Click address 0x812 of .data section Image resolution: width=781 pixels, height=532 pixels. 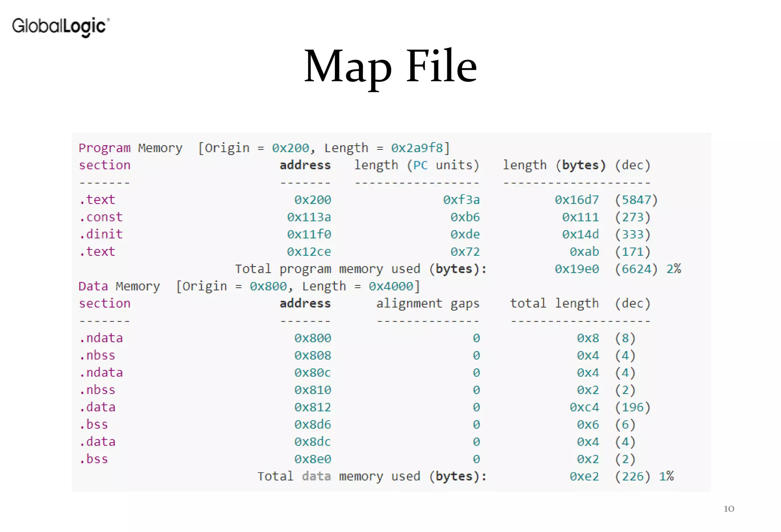click(312, 407)
